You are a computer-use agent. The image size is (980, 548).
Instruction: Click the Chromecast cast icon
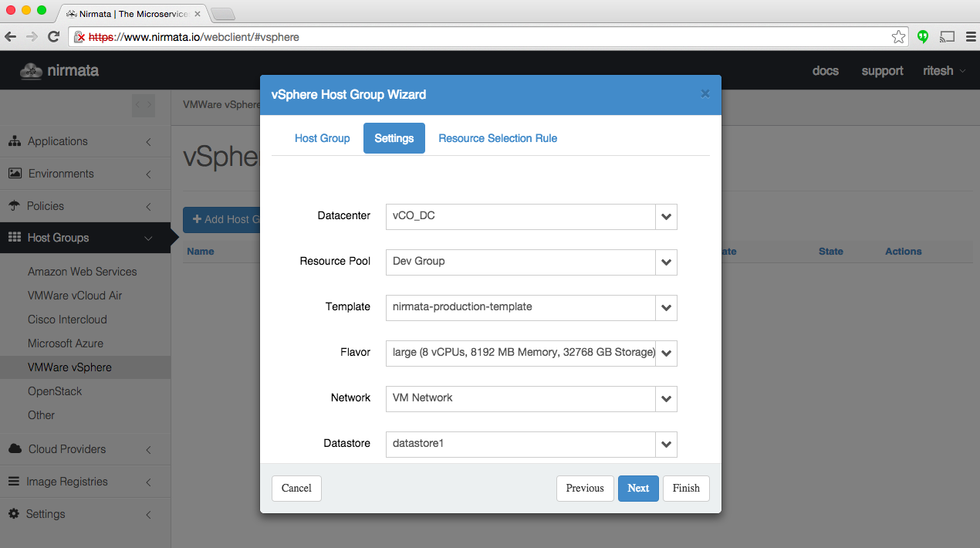948,36
